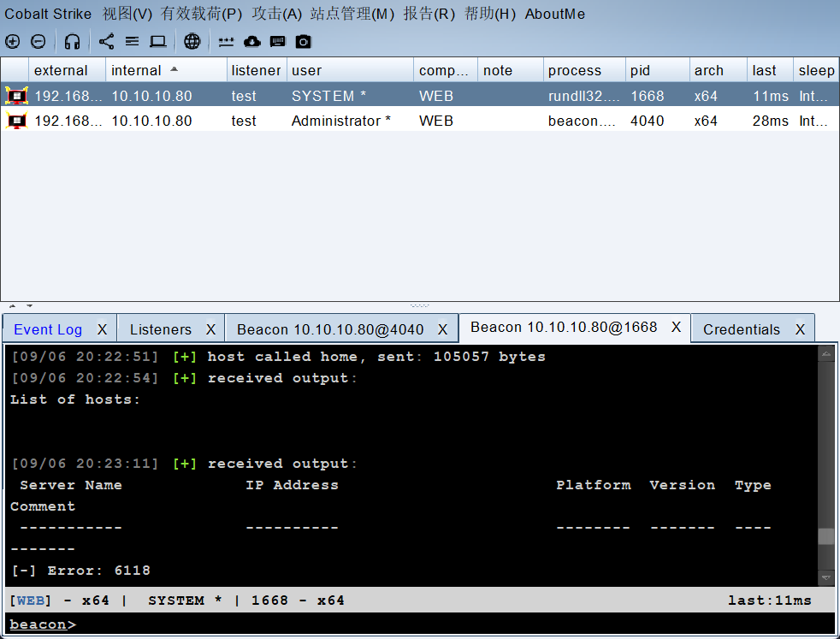Screen dimensions: 840x639
Task: Click pid 1668 cell
Action: pos(657,96)
